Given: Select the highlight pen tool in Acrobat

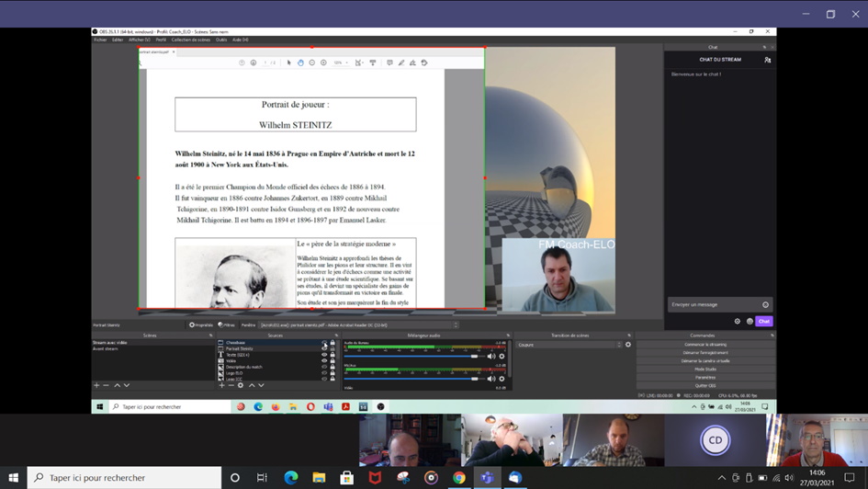Looking at the screenshot, I should (x=401, y=63).
